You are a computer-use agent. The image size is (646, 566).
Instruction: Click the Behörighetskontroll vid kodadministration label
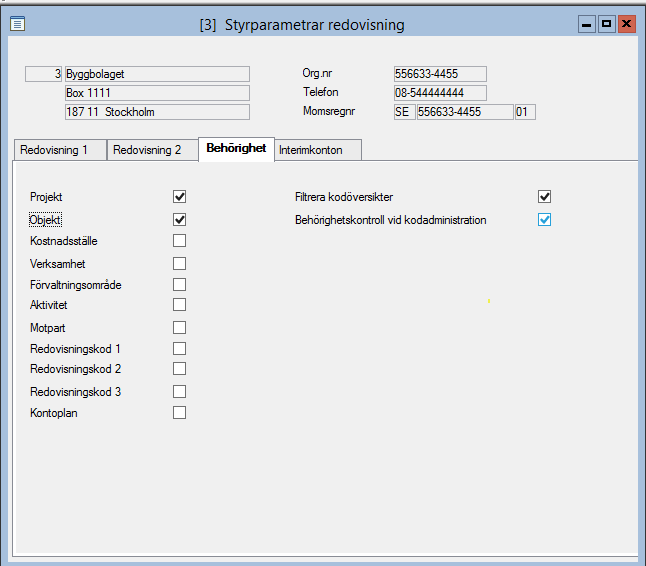pos(391,220)
